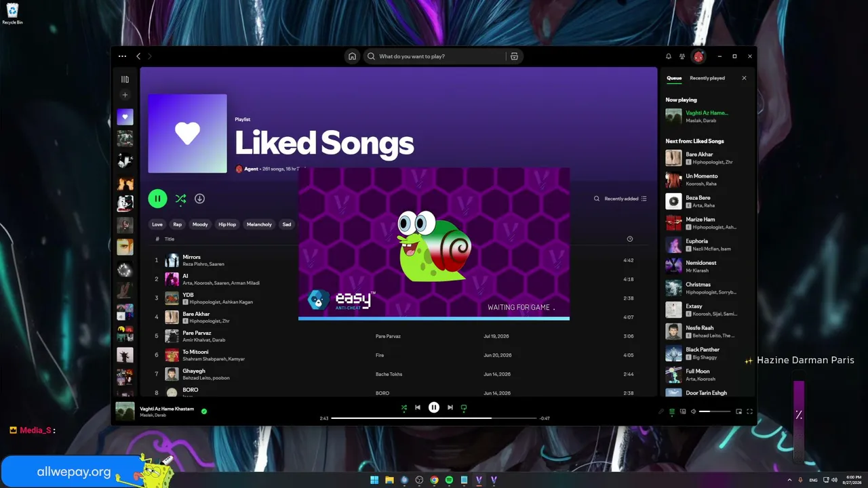Filter by the Rap tag
Image resolution: width=868 pixels, height=488 pixels.
178,224
